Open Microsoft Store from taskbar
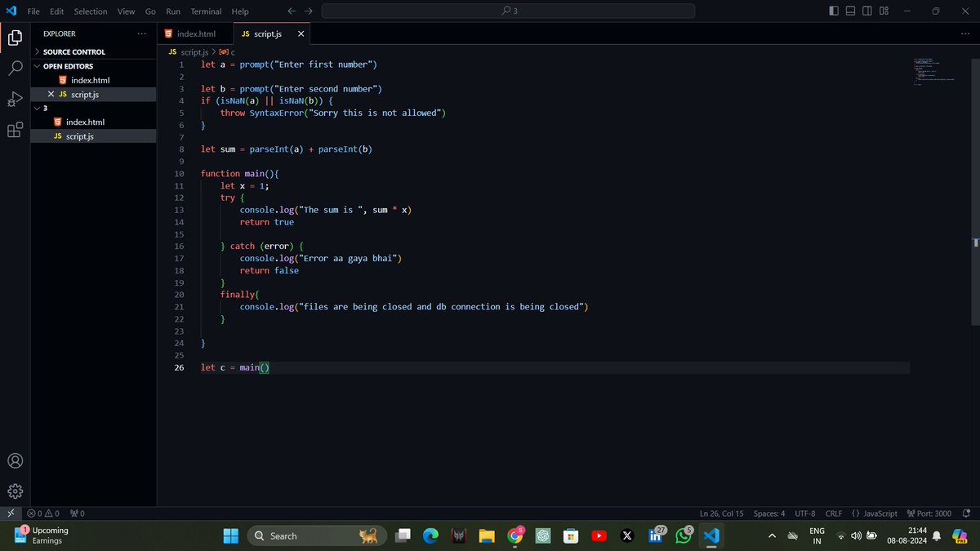Screen dimensions: 980x551 [571, 535]
